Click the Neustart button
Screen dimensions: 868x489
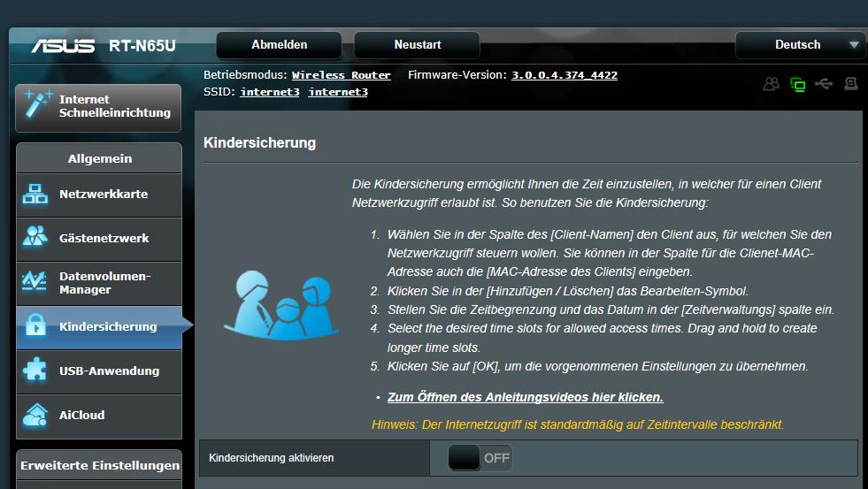(417, 45)
